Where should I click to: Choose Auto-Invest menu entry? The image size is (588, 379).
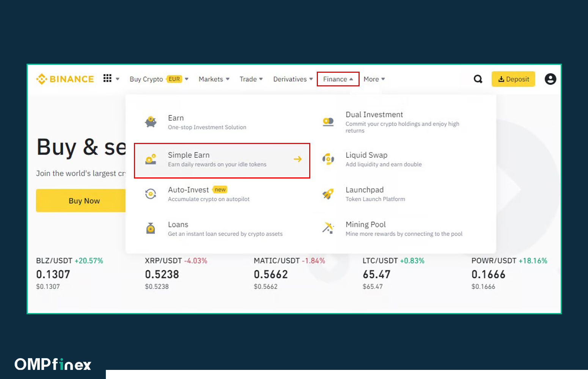pyautogui.click(x=222, y=194)
